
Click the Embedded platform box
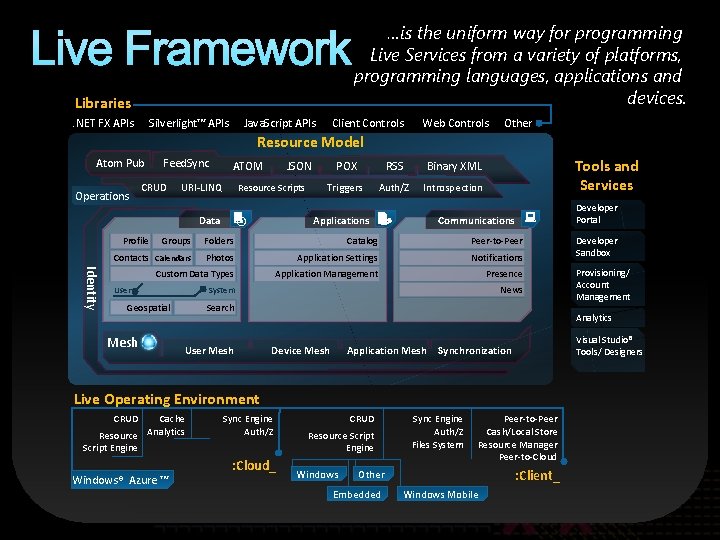pos(357,495)
